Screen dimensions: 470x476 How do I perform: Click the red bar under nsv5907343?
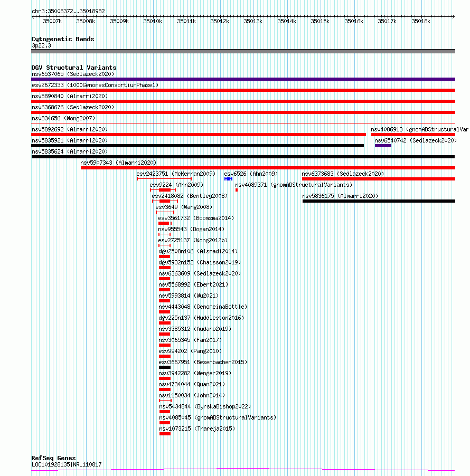click(268, 168)
